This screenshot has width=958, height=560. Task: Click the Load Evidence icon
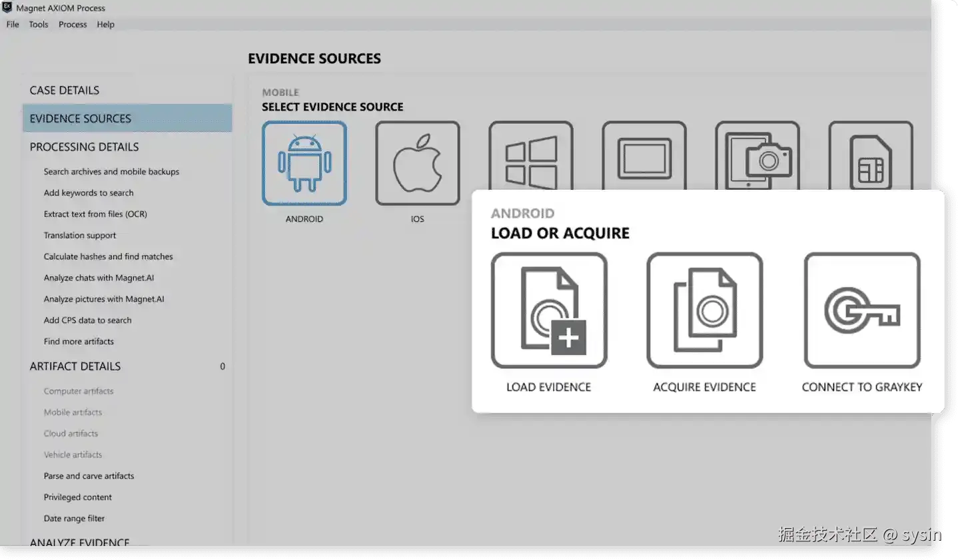pos(549,310)
